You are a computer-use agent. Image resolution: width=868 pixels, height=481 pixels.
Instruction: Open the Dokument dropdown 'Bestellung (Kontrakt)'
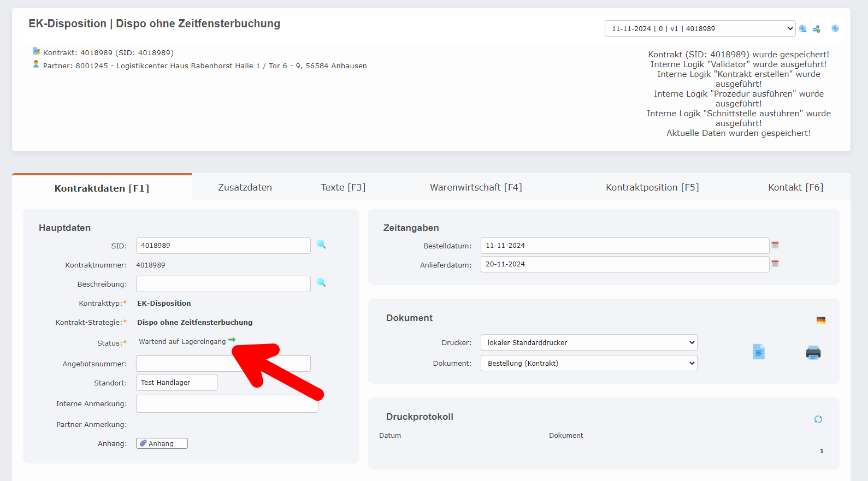(x=589, y=363)
